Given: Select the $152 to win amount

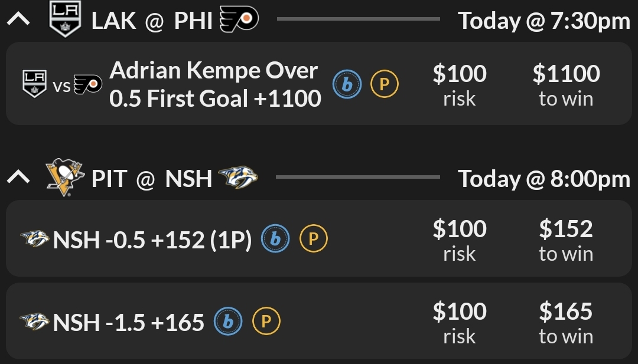Looking at the screenshot, I should [x=565, y=240].
